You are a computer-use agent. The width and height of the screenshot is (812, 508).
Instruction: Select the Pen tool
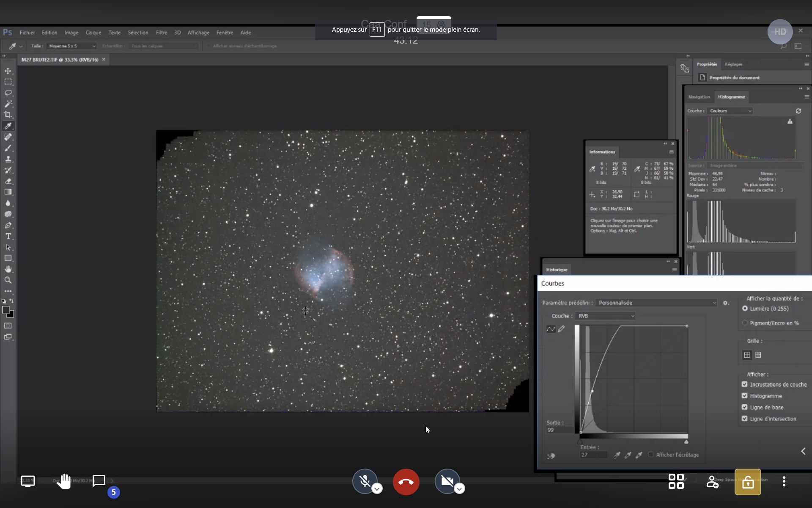click(x=8, y=225)
